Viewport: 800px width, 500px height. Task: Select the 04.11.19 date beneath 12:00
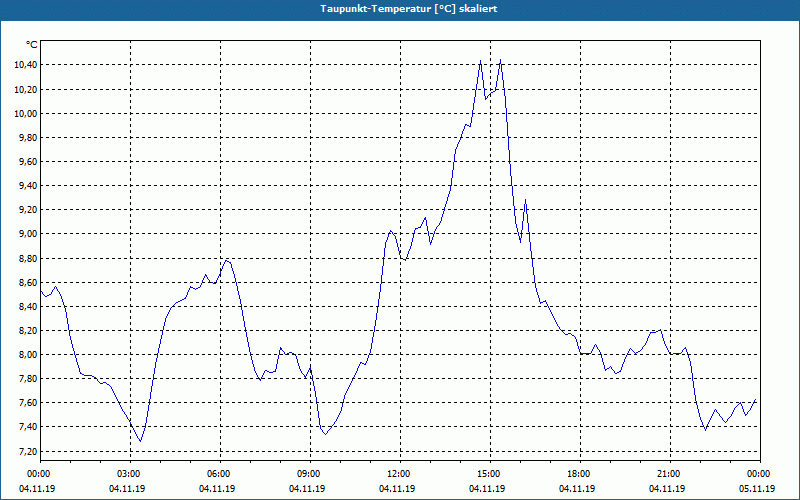397,489
